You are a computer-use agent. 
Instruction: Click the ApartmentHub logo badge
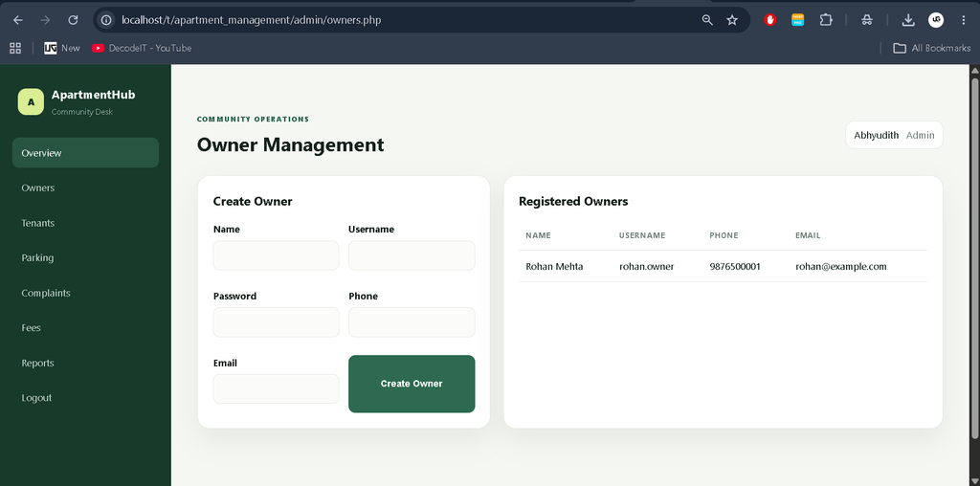31,101
